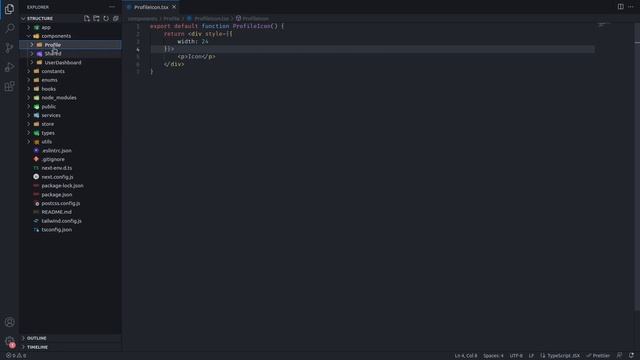
Task: Open the Source Control view
Action: (x=9, y=48)
